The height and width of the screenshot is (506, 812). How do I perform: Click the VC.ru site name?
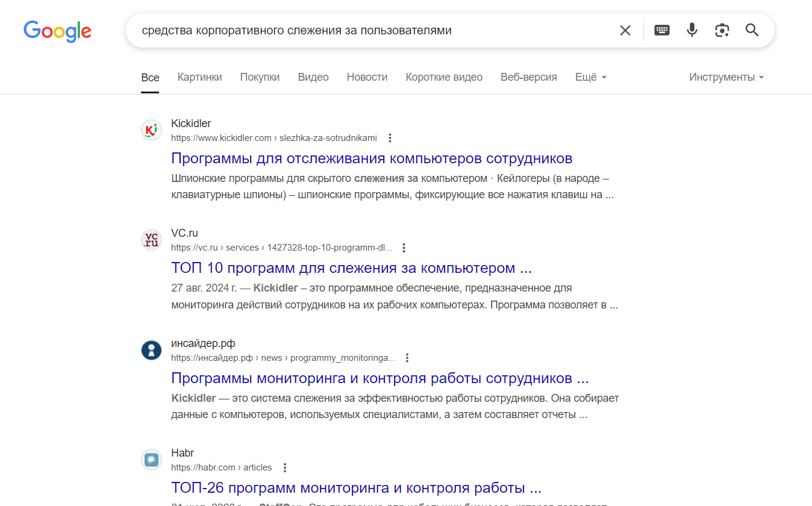184,233
